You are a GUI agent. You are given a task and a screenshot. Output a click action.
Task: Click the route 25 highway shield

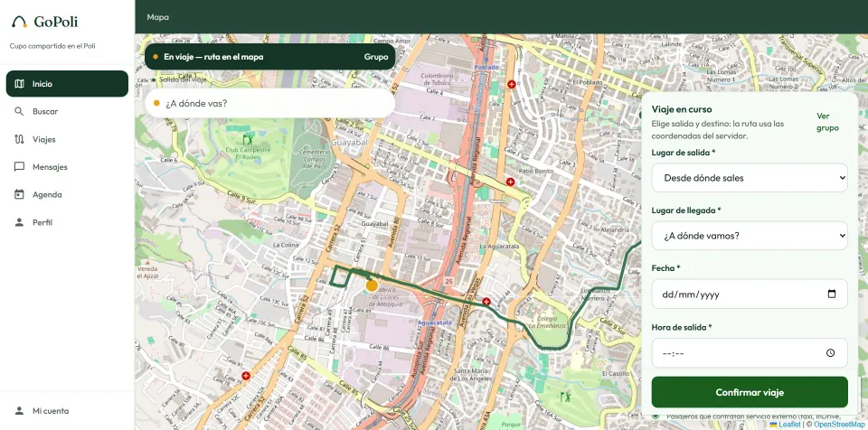click(x=448, y=282)
